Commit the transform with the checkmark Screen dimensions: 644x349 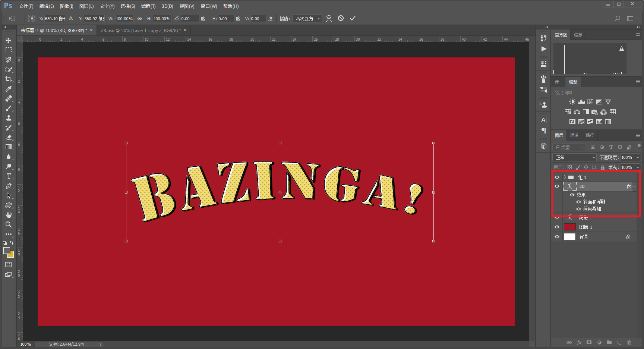(x=353, y=18)
